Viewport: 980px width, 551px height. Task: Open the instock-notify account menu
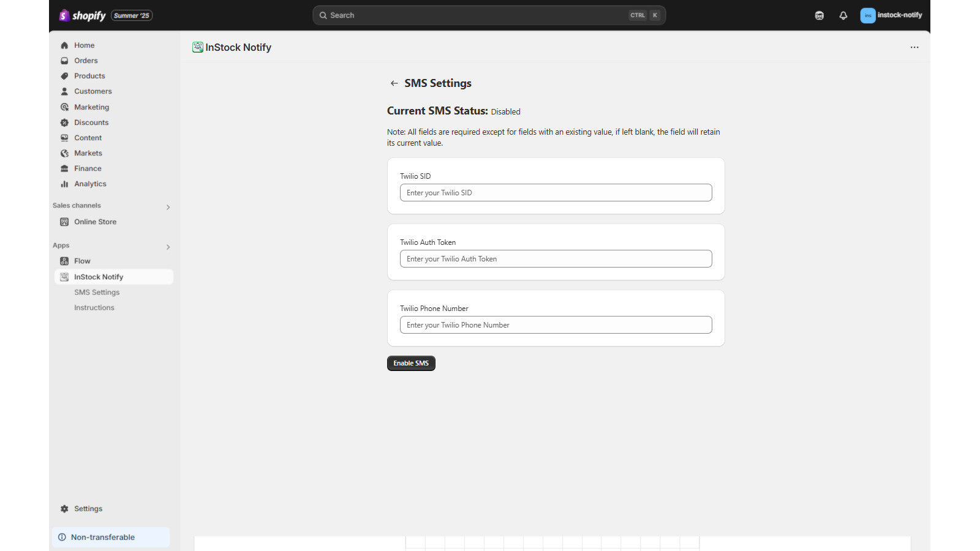coord(891,15)
